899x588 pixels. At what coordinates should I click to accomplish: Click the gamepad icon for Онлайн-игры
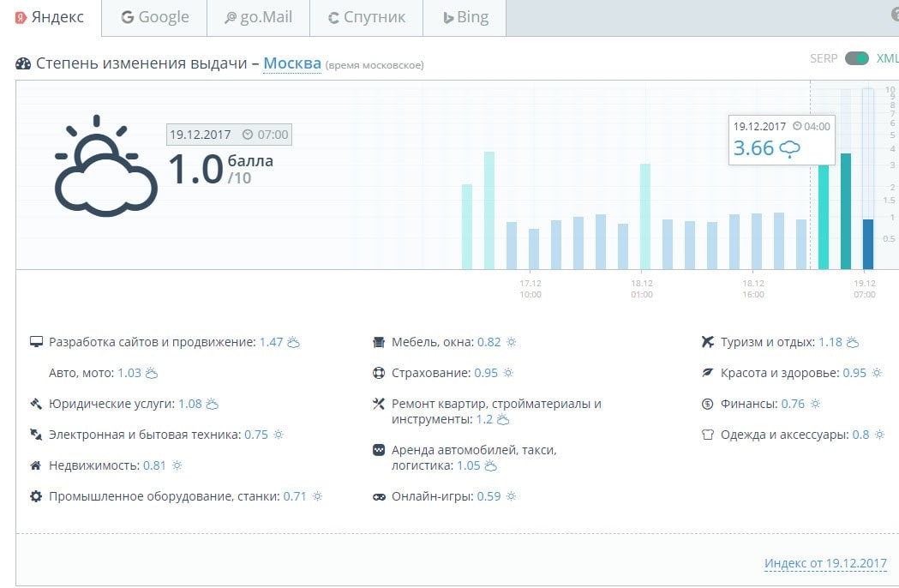(379, 496)
